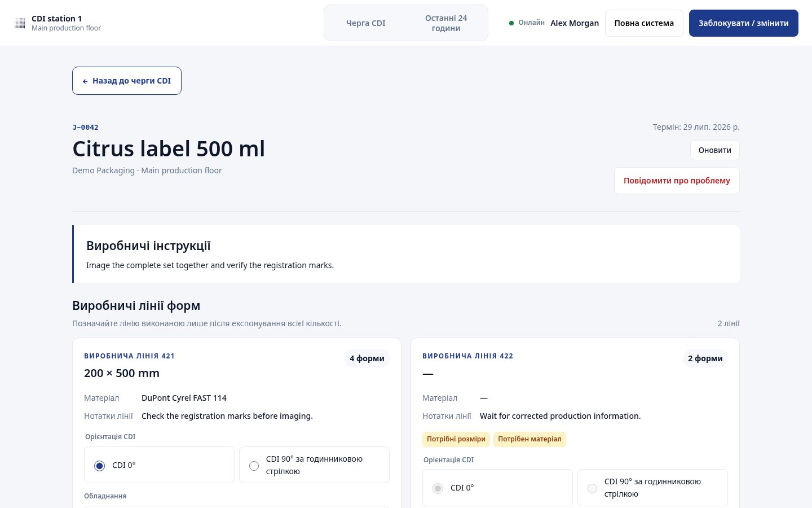Open the Черга CDI tab

pyautogui.click(x=366, y=23)
